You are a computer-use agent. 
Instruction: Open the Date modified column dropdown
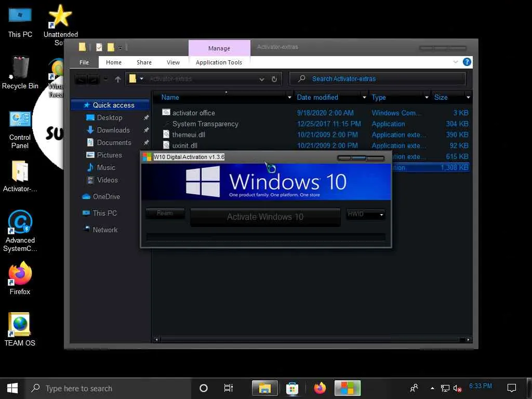pyautogui.click(x=364, y=97)
